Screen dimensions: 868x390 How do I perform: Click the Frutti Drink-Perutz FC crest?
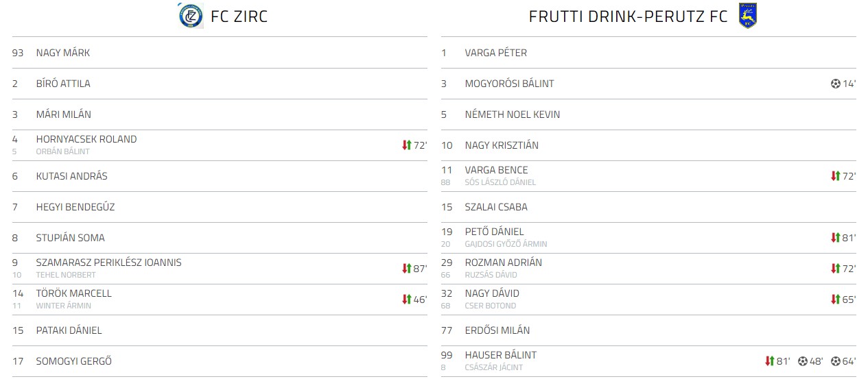tap(747, 16)
